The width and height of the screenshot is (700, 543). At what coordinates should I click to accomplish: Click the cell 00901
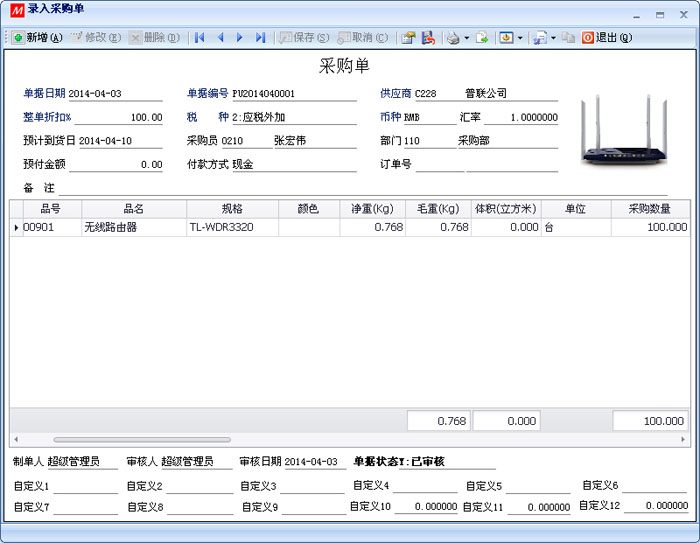[x=52, y=227]
